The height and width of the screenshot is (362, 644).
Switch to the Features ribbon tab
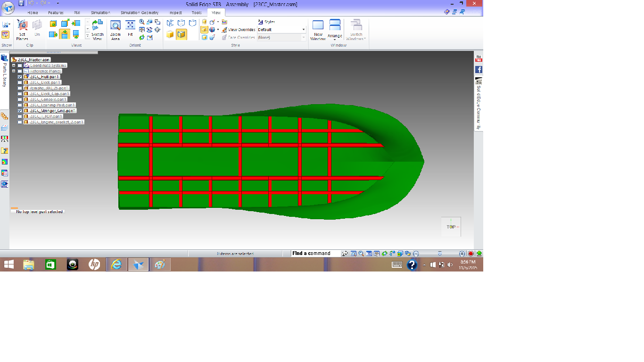click(x=56, y=13)
